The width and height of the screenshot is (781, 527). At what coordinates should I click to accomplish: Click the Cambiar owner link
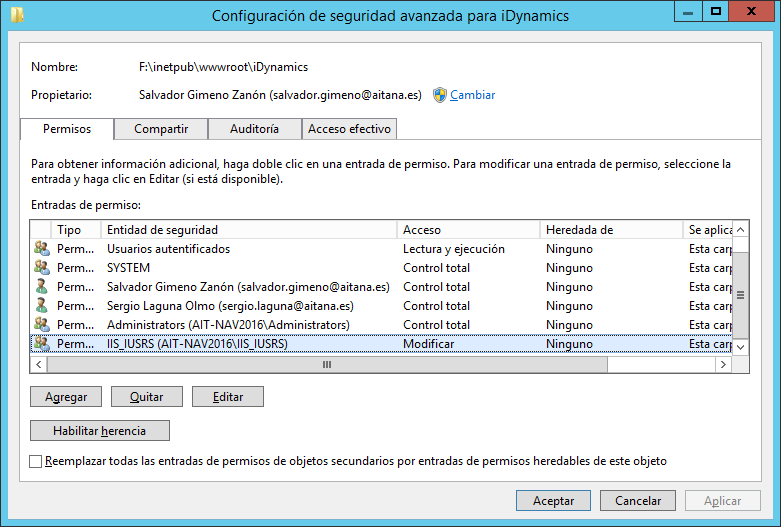click(x=472, y=95)
